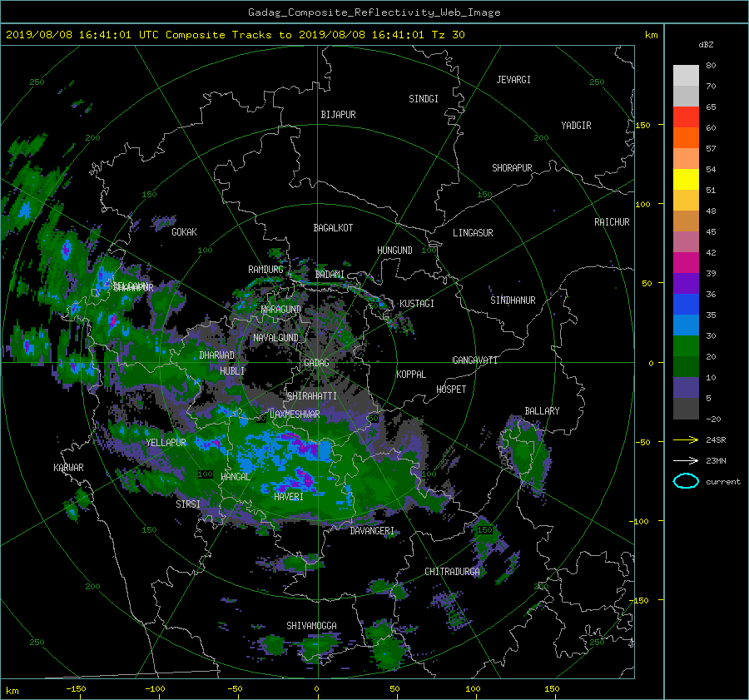Click the -150 tick on bottom km axis
This screenshot has height=700, width=749.
pos(76,689)
